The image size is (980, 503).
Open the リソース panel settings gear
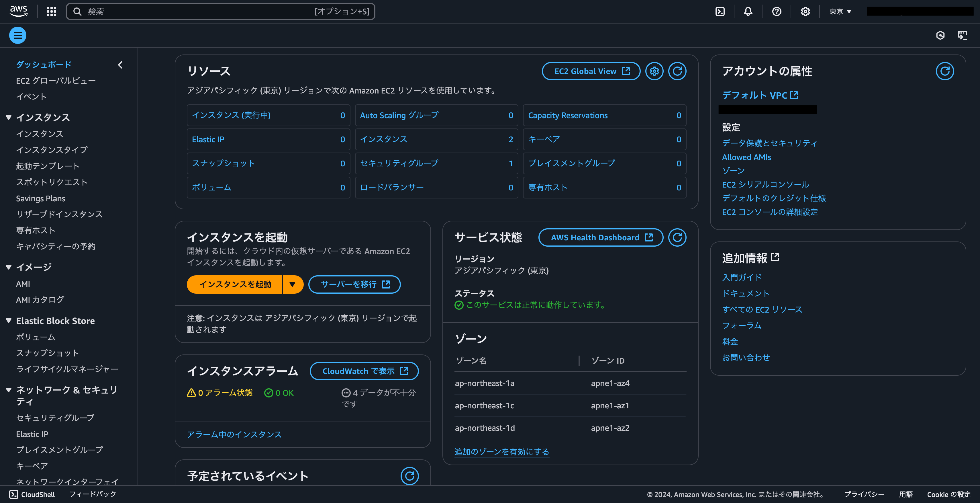pos(654,71)
